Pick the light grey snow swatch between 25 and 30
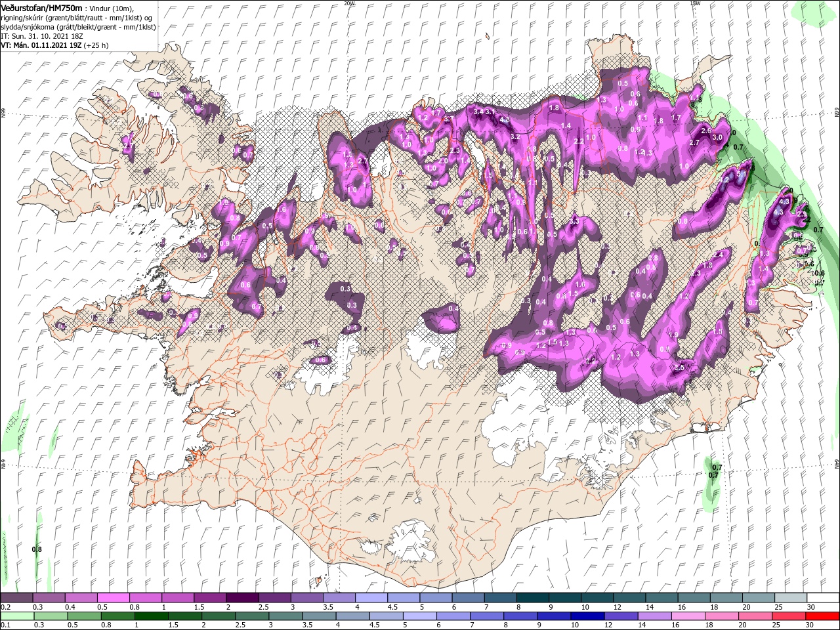This screenshot has width=840, height=630. click(789, 598)
